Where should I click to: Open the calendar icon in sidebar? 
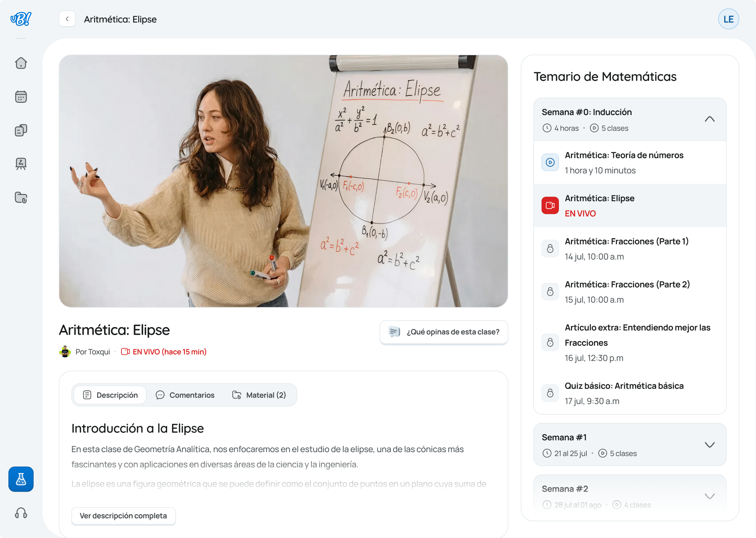point(21,97)
